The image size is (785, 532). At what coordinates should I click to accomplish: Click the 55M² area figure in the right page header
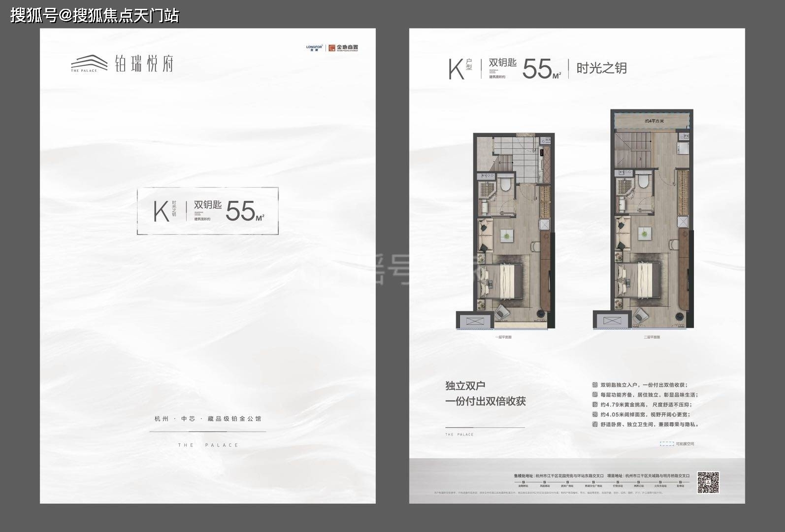click(542, 69)
